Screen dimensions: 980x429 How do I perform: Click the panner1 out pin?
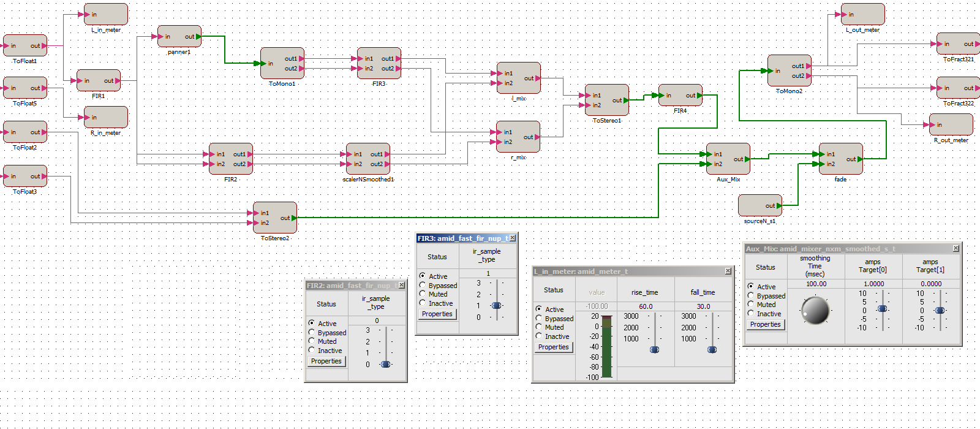pyautogui.click(x=198, y=37)
